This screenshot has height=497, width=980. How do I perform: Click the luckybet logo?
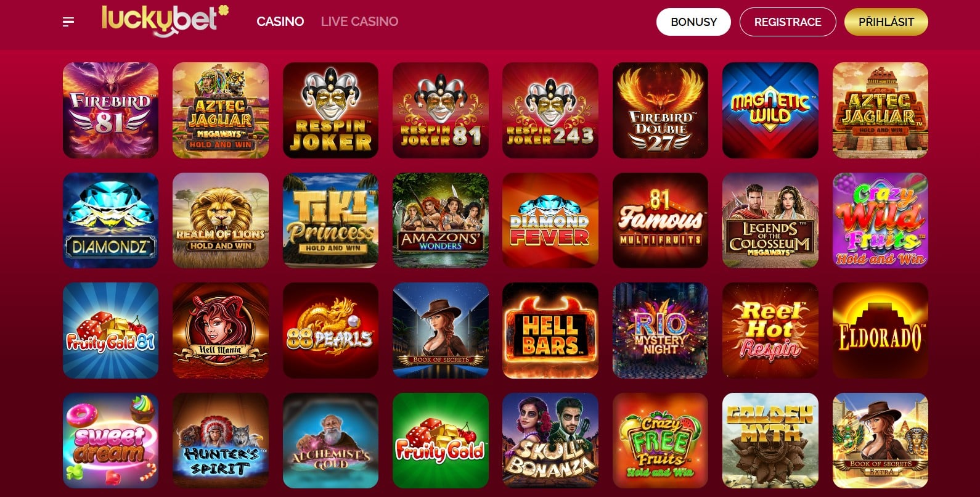click(x=165, y=20)
